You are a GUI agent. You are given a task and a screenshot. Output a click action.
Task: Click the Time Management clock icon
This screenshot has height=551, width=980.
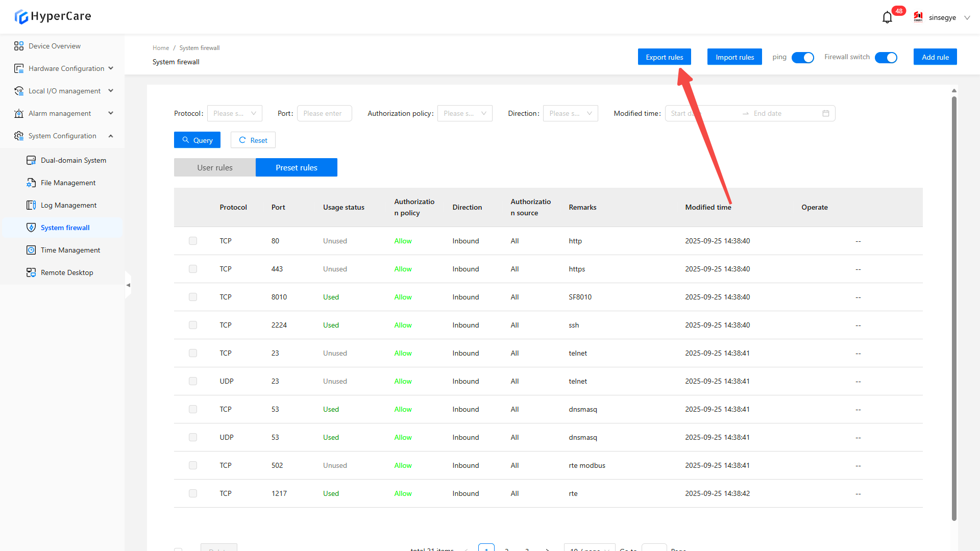point(31,250)
